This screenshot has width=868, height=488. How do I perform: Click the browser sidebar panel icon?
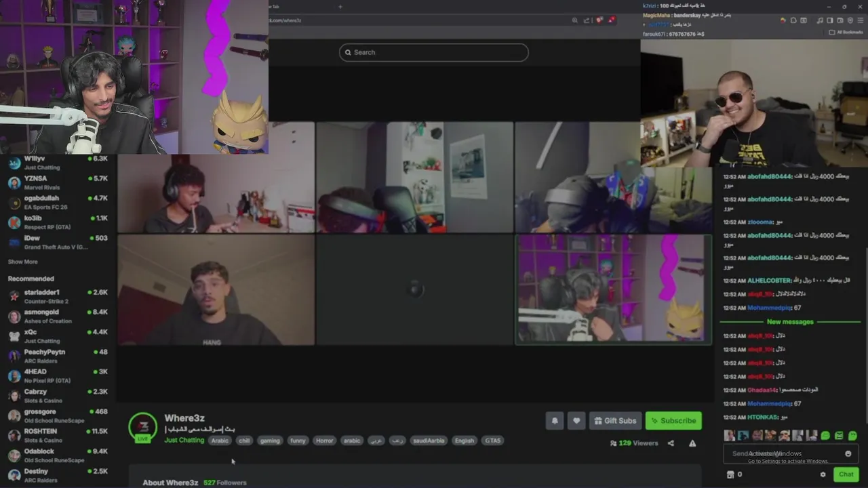[x=830, y=20]
